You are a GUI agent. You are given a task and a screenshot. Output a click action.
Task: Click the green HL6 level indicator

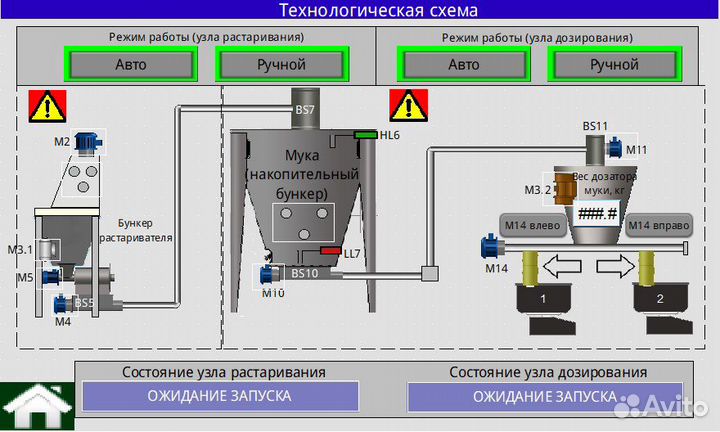coord(366,135)
